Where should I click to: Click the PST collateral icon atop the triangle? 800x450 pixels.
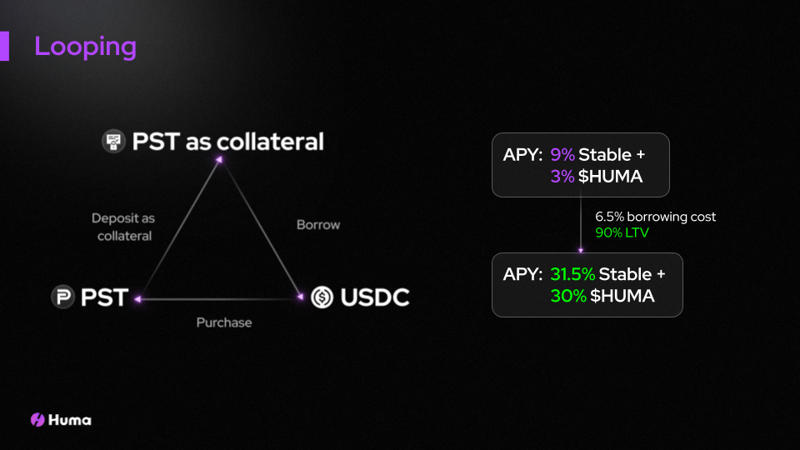114,141
